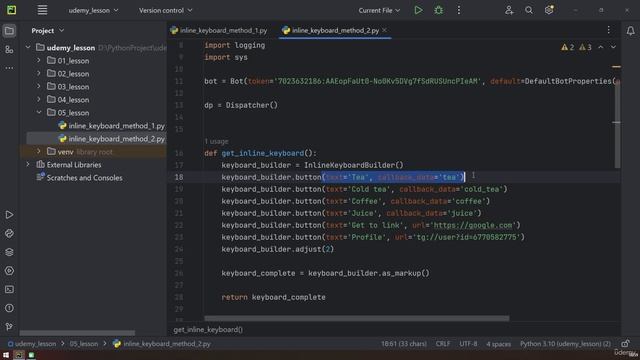Open more tool windows ellipsis in left sidebar

click(9, 68)
